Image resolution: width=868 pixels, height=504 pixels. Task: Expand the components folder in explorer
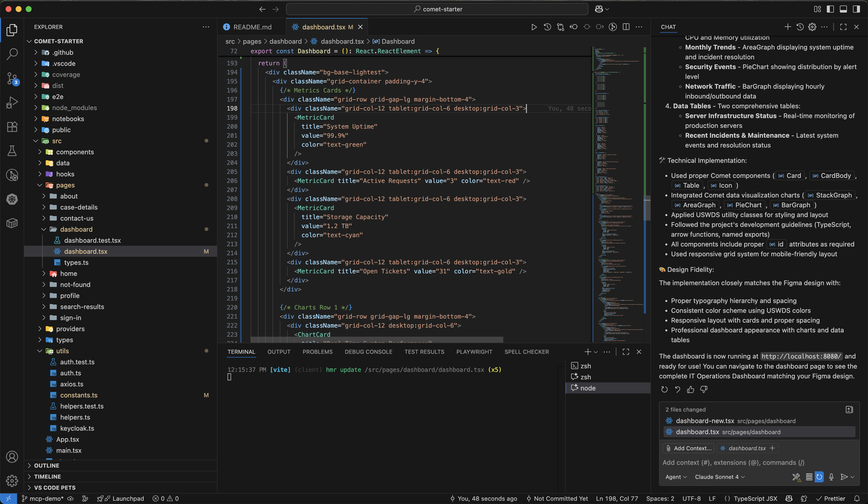point(75,152)
